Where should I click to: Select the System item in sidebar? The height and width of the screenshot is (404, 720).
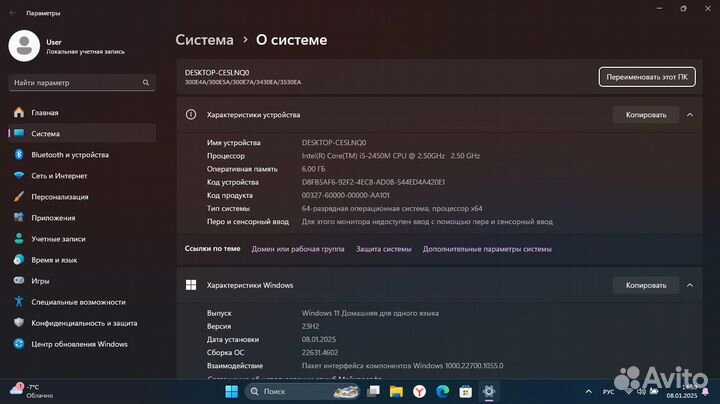[x=45, y=134]
